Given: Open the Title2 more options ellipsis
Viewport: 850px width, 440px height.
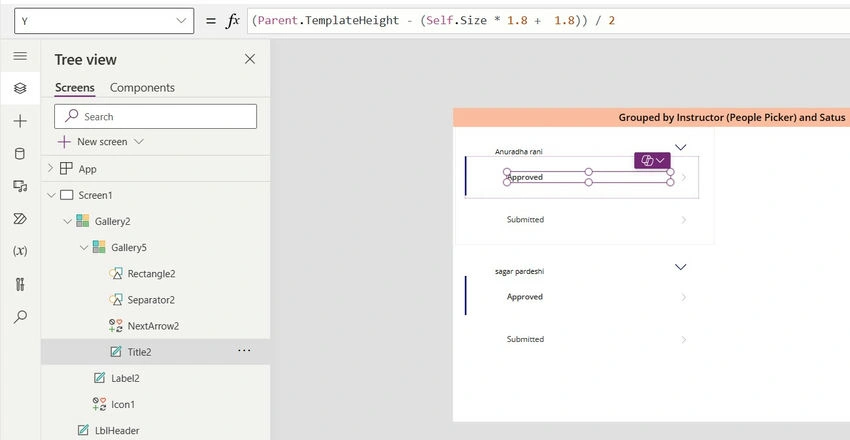Looking at the screenshot, I should tap(244, 351).
